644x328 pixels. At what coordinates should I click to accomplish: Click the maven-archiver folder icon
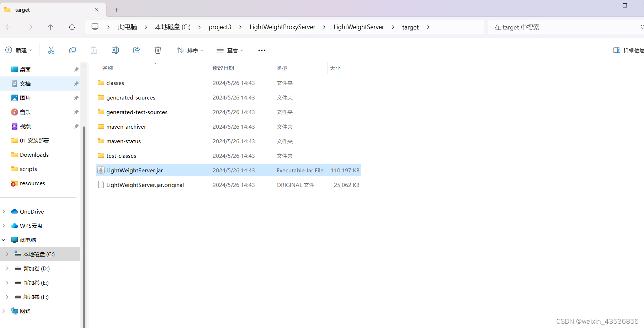(101, 127)
